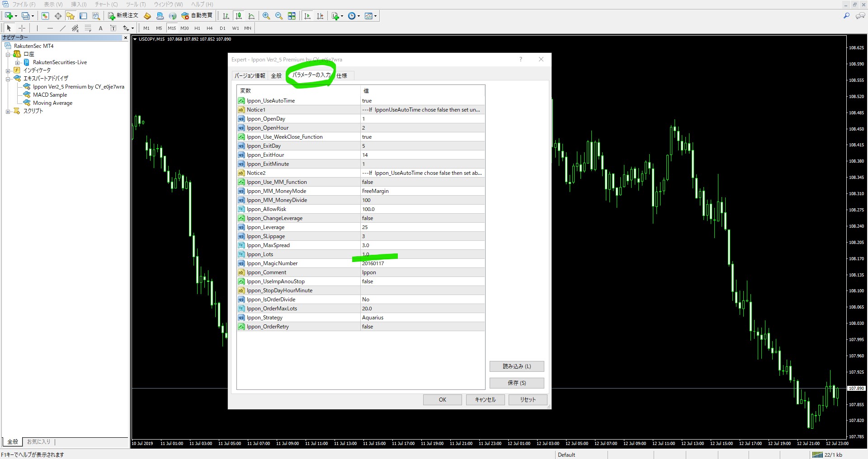Switch chart to candlestick style

(239, 16)
